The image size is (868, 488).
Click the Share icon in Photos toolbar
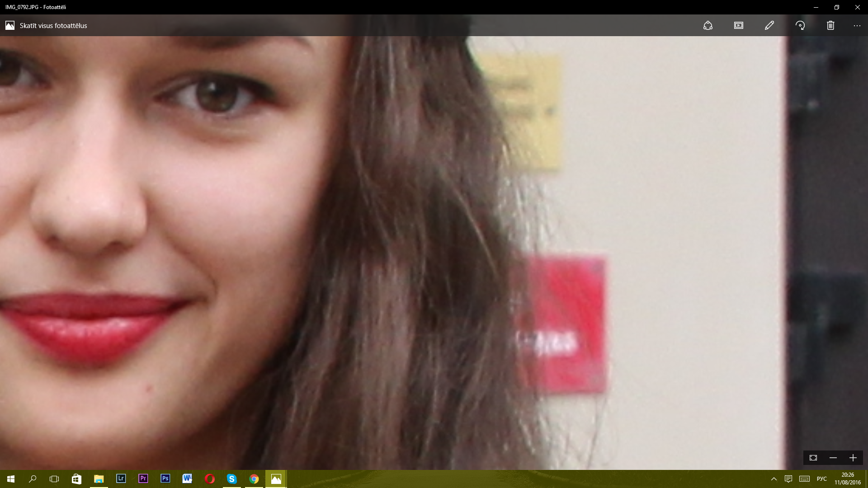coord(708,26)
